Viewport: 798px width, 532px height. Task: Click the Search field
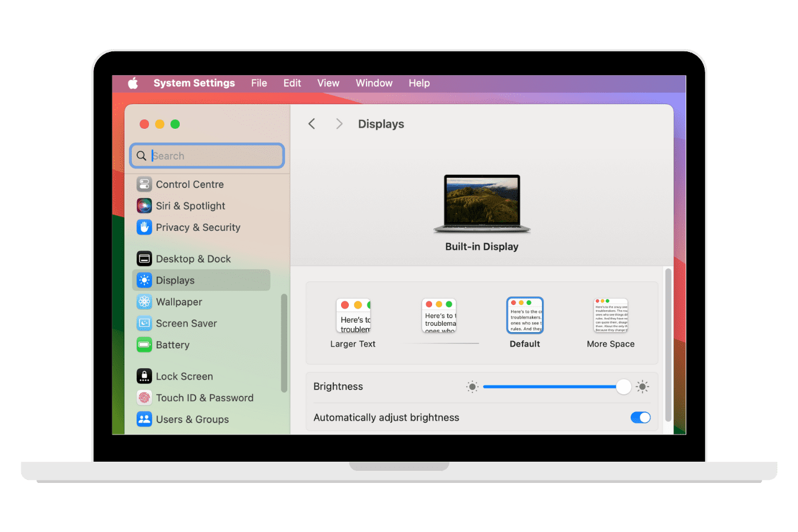(207, 155)
